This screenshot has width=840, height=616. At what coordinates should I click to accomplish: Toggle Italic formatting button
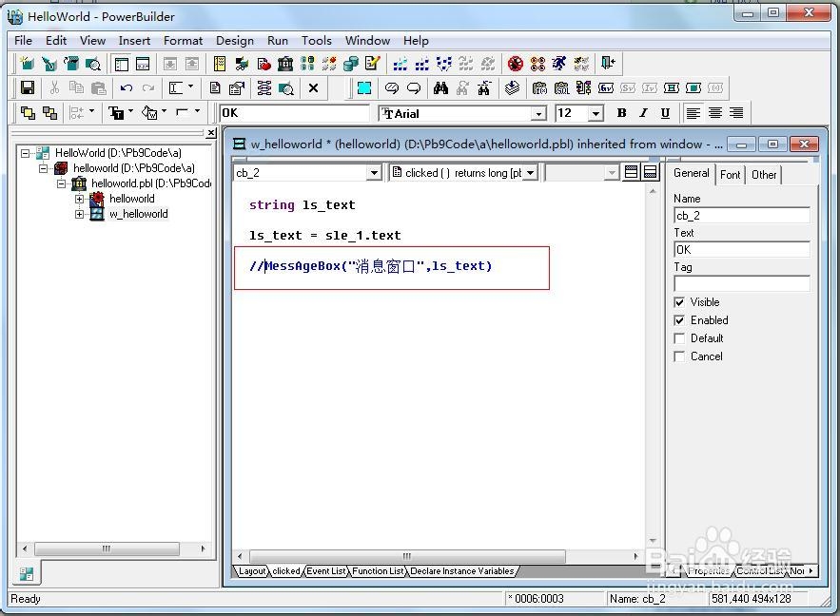click(643, 113)
